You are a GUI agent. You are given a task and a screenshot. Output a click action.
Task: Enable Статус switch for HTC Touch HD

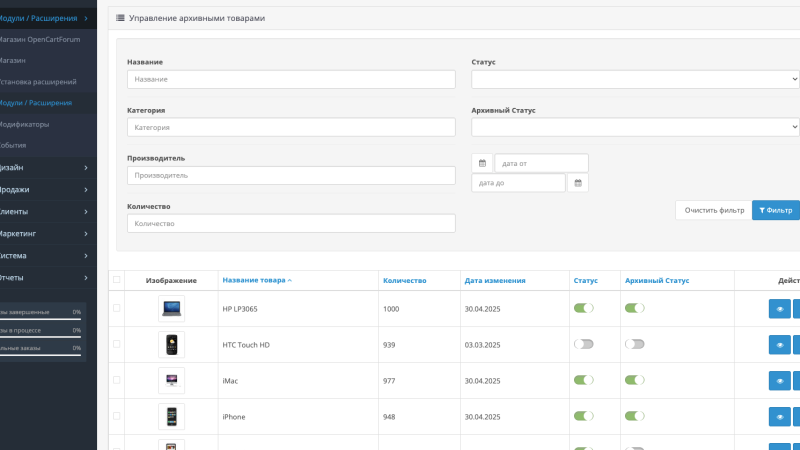point(584,344)
